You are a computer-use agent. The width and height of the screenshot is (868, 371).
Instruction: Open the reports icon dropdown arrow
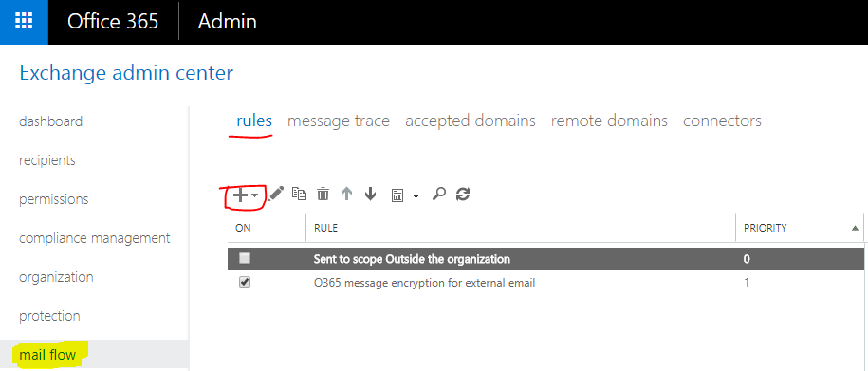[416, 196]
